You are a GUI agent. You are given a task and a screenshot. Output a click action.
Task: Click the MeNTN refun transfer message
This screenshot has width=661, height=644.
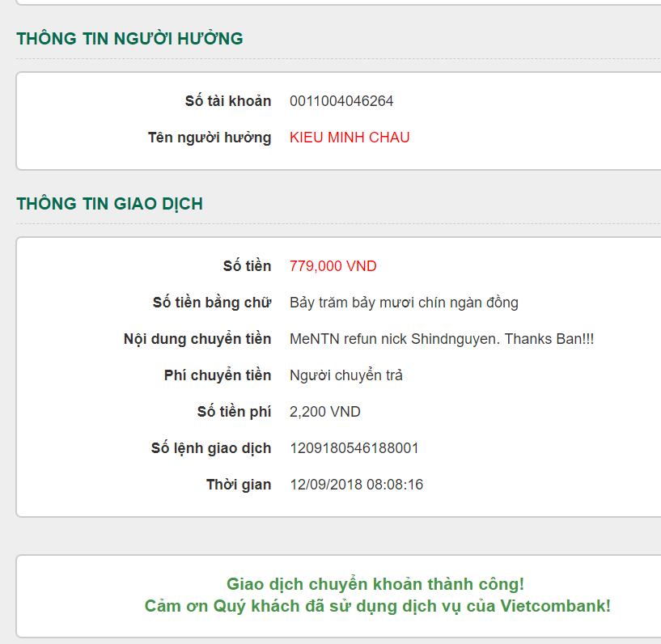pos(442,339)
